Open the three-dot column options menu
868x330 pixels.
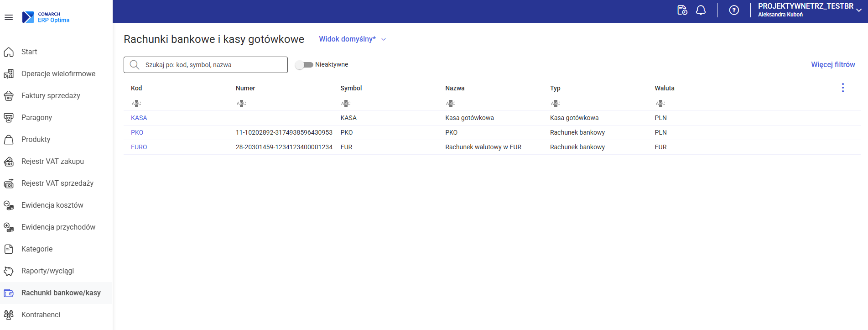[x=842, y=88]
